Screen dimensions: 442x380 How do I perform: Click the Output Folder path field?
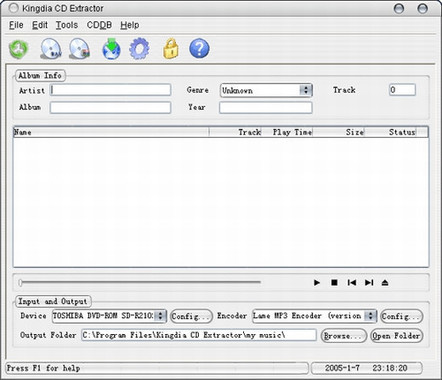coord(199,335)
